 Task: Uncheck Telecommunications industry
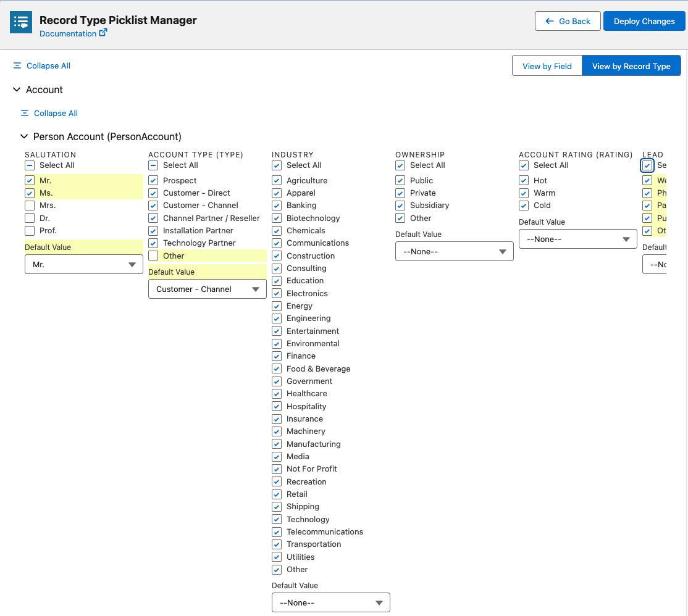coord(277,532)
